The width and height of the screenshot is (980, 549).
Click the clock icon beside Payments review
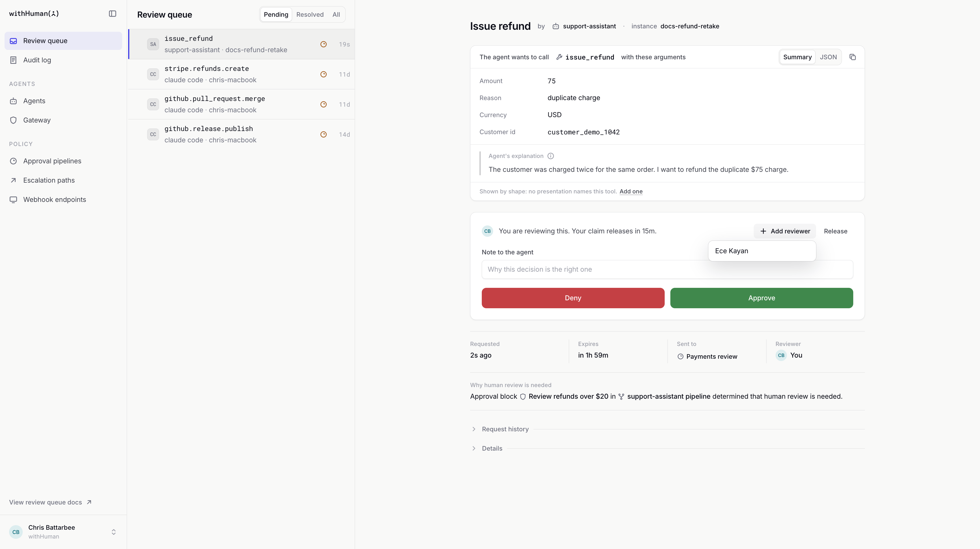click(680, 356)
